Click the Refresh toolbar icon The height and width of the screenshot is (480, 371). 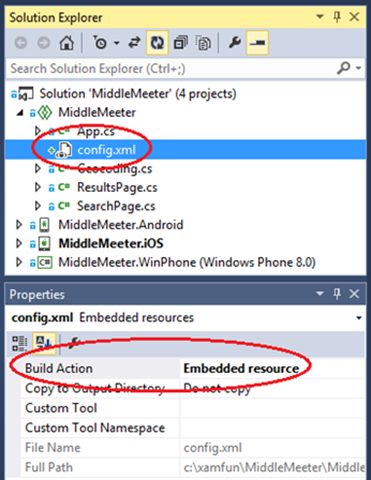[x=157, y=43]
